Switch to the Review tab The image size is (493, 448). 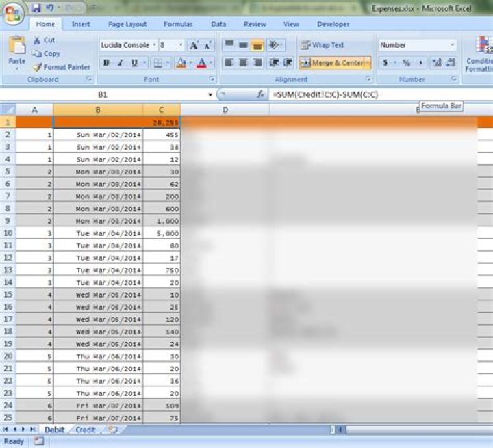[x=255, y=24]
